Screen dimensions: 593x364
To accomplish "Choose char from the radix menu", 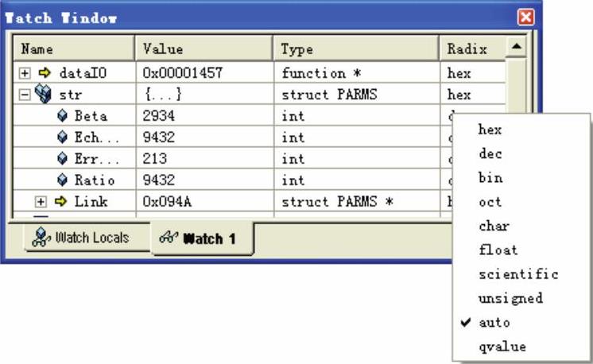I will pos(494,226).
